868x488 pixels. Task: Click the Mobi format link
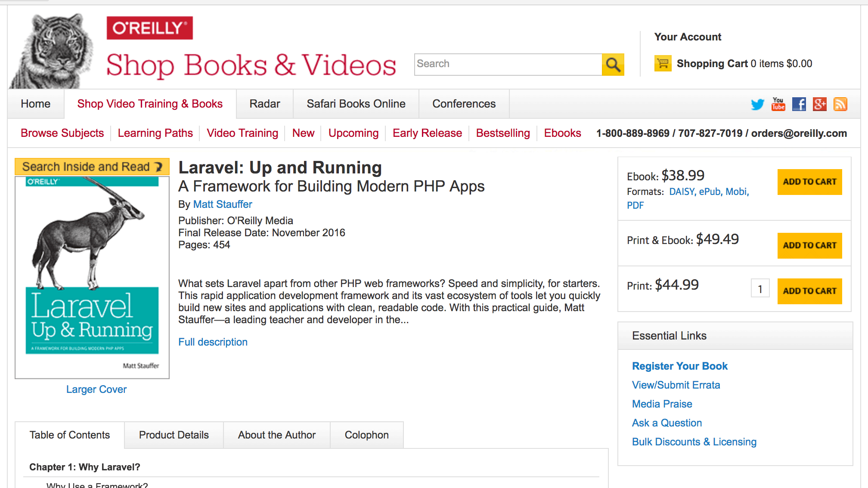coord(737,191)
